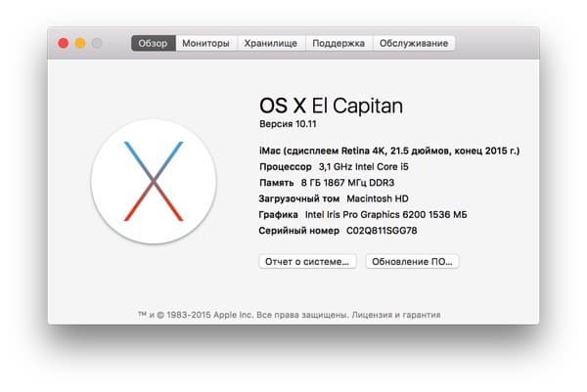This screenshot has height=392, width=587.
Task: Switch to the Обзор tab
Action: [x=154, y=43]
